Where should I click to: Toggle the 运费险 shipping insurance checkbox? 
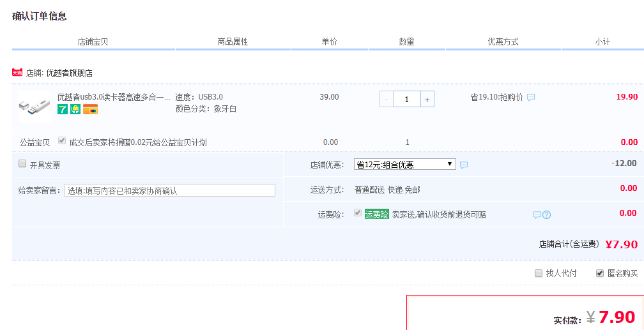click(x=358, y=213)
